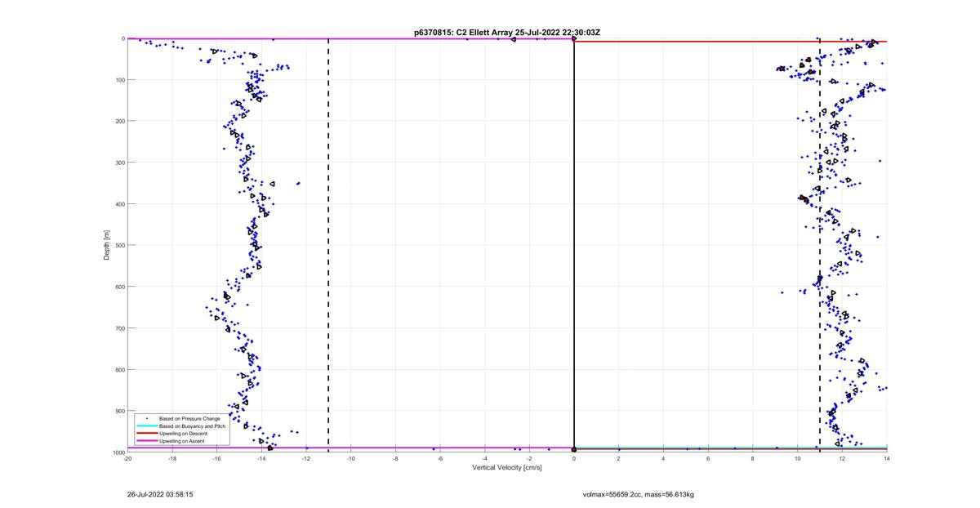Click legend entry 'Upwelling on Descent'

(x=183, y=433)
